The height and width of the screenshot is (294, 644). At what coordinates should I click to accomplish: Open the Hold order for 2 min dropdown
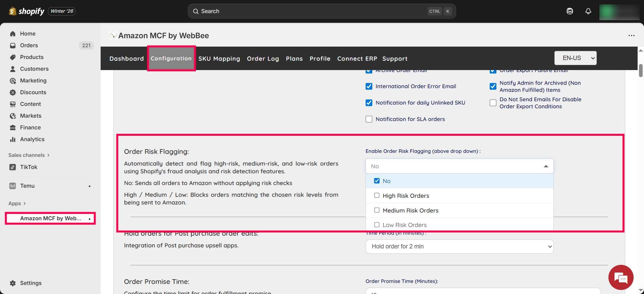coord(459,246)
